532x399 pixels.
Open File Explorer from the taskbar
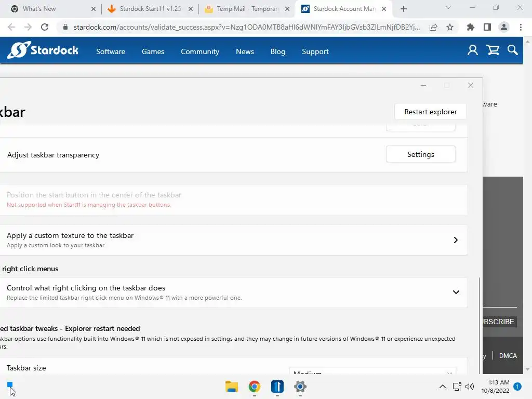pyautogui.click(x=232, y=387)
